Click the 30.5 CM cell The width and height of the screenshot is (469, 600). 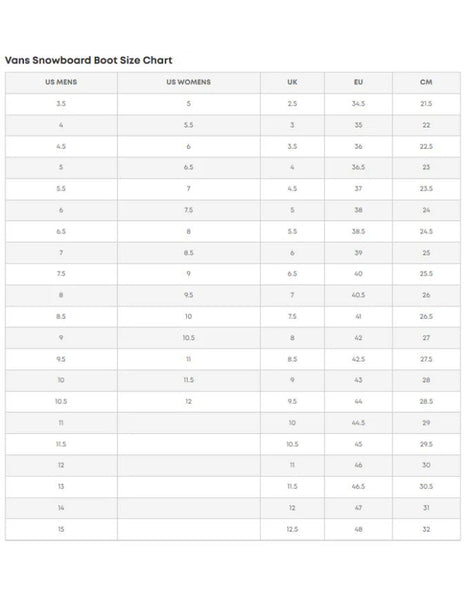[426, 486]
